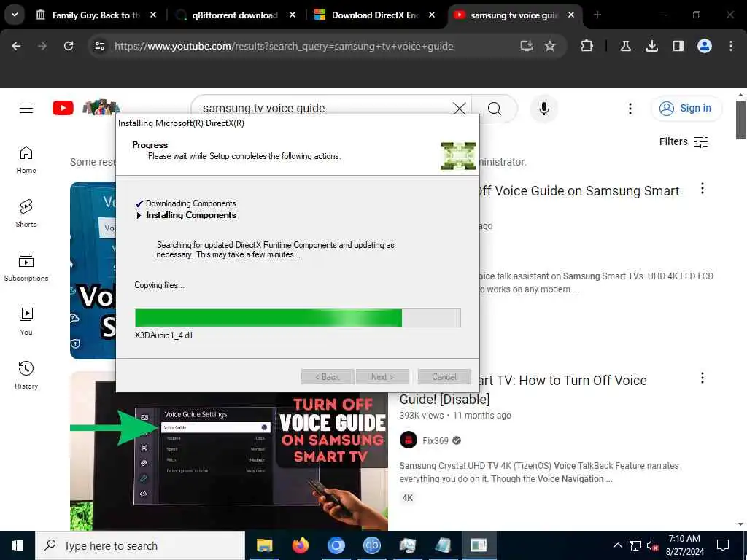The height and width of the screenshot is (560, 747).
Task: Open the tab search dropdown arrow
Action: coord(15,15)
